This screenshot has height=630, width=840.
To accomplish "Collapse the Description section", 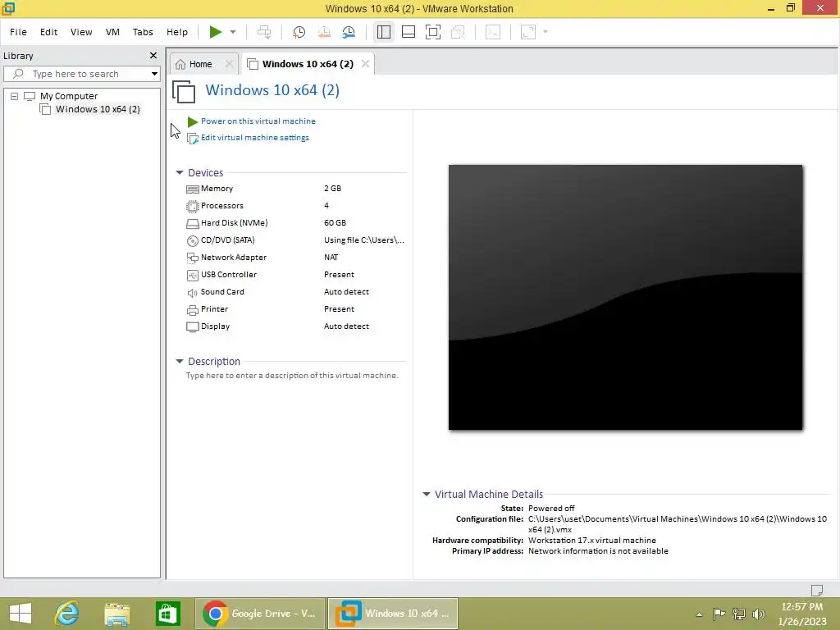I will [x=180, y=362].
